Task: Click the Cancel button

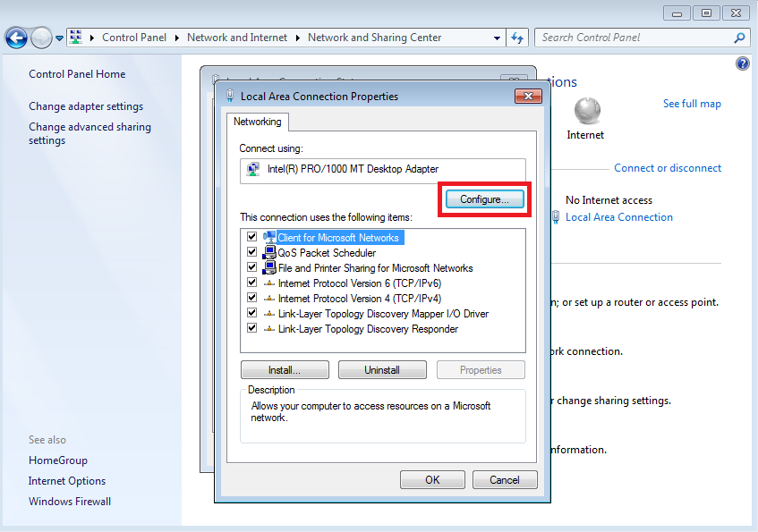Action: click(505, 480)
